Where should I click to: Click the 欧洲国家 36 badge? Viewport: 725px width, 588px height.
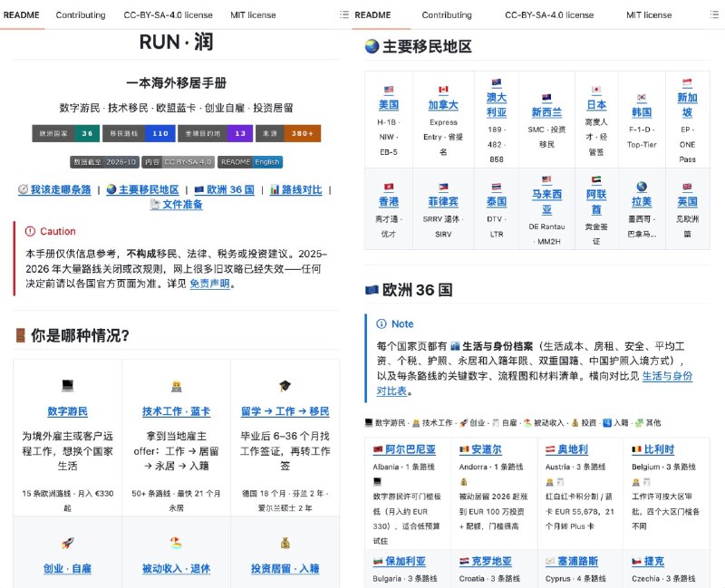click(65, 133)
